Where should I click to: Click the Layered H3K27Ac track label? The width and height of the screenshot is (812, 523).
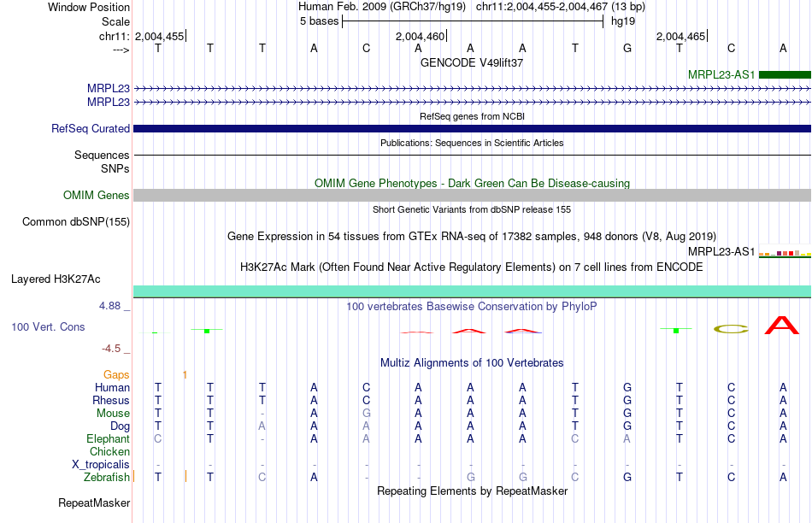tap(56, 279)
